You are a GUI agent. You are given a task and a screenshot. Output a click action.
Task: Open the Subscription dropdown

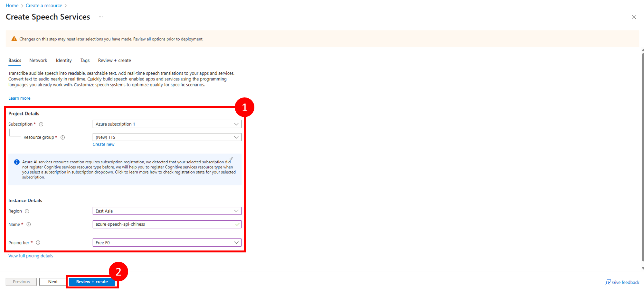(167, 124)
